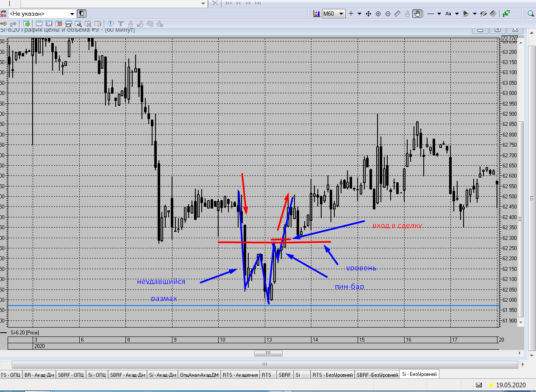Switch to the SBRF -БезУровней tab
Screen dimensions: 536x392
[x=377, y=375]
